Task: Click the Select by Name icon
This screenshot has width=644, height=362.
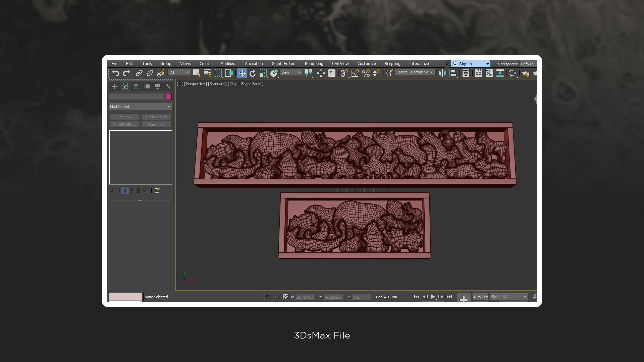Action: coord(207,73)
